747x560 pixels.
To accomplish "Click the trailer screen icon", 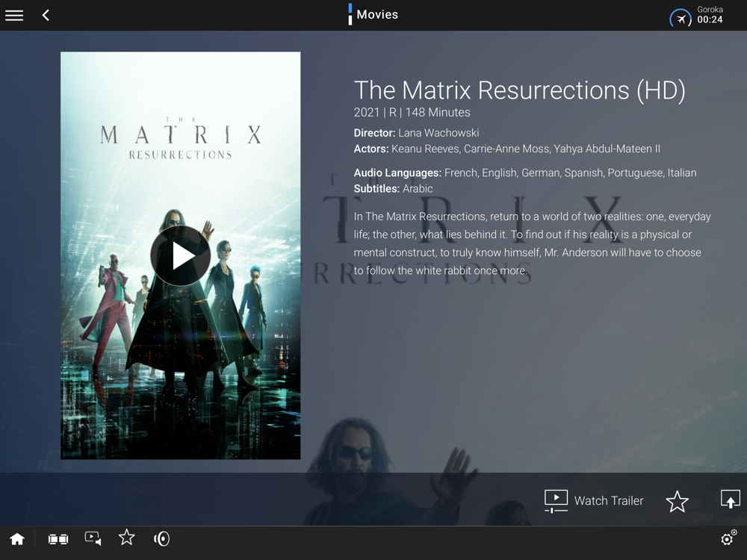I will point(556,501).
